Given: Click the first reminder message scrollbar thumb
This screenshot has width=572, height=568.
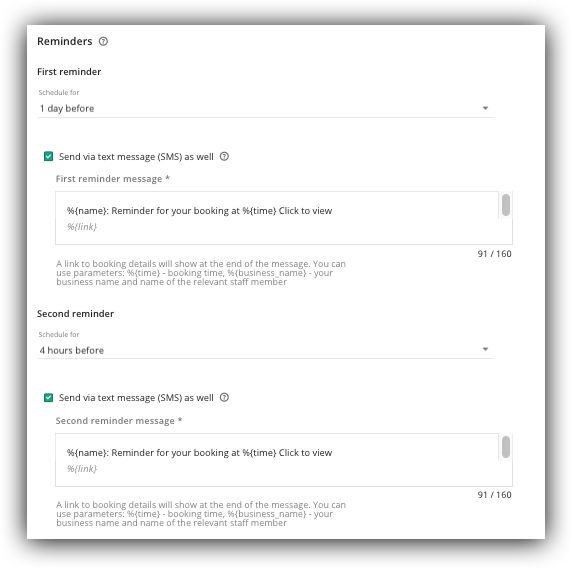Looking at the screenshot, I should click(x=506, y=205).
